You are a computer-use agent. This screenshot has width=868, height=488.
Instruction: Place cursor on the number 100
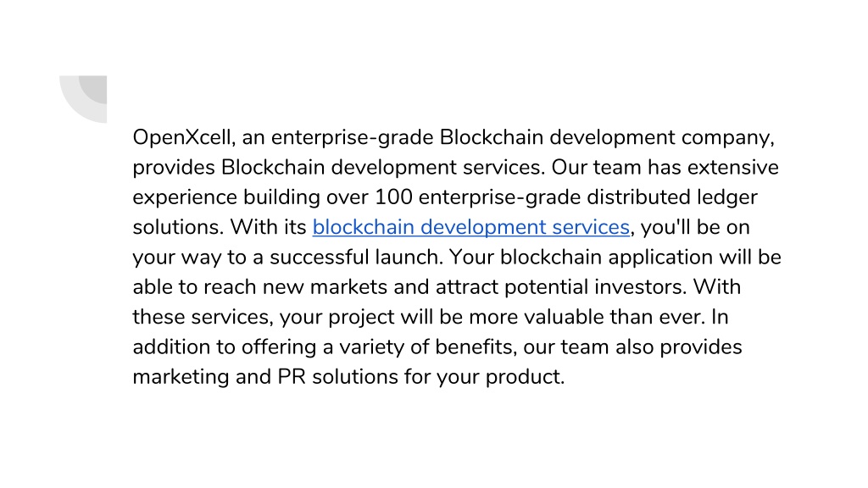pyautogui.click(x=393, y=197)
